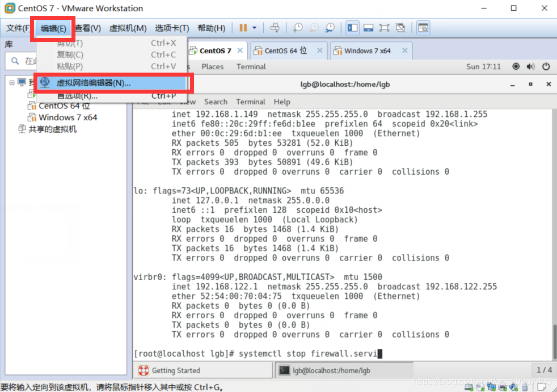
Task: Toggle the library sidebar view
Action: point(352,28)
